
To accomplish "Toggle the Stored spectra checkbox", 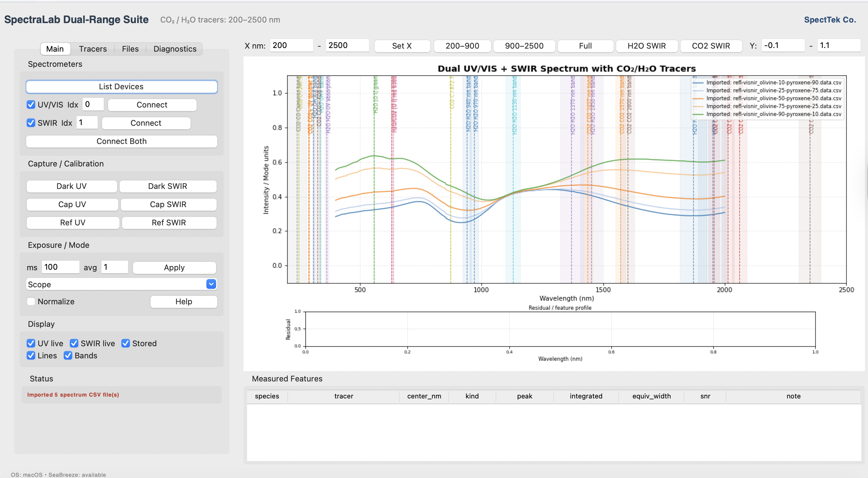I will point(126,343).
